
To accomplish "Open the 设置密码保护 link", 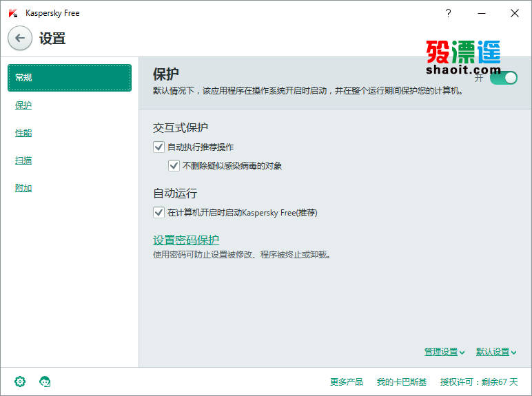I will coord(186,240).
